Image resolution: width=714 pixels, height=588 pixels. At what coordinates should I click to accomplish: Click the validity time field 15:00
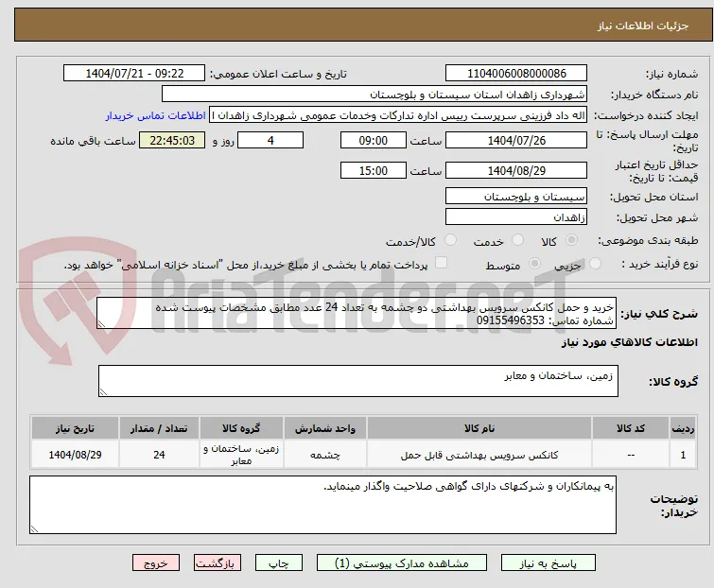(374, 170)
